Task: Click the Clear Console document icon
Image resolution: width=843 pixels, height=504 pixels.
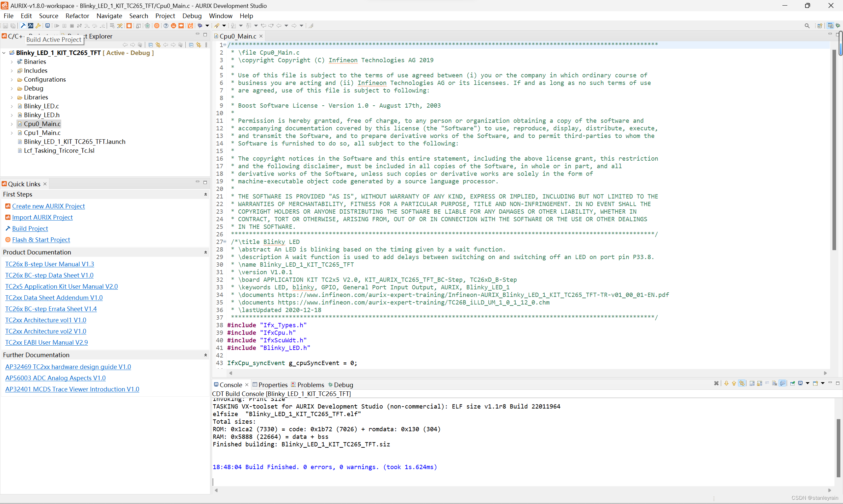Action: [x=775, y=384]
